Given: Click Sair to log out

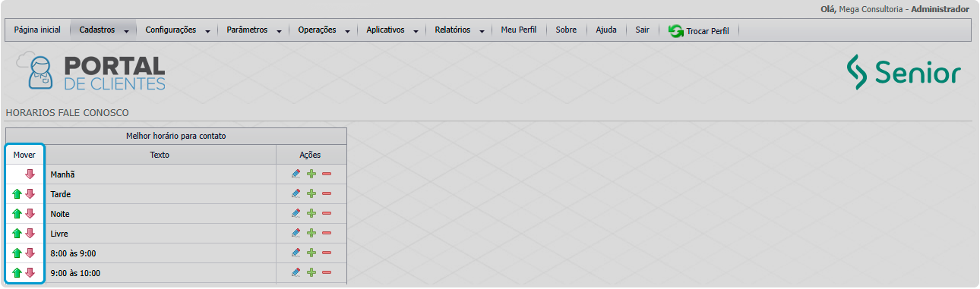Looking at the screenshot, I should pyautogui.click(x=642, y=30).
